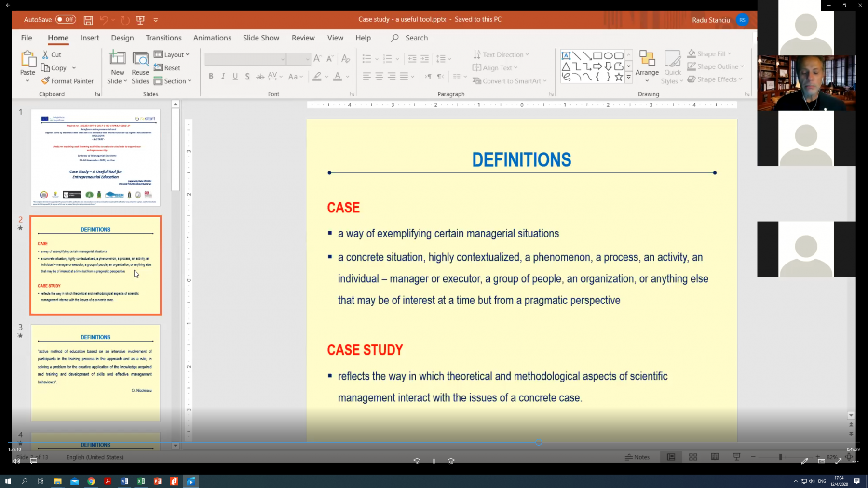
Task: Open the File menu
Action: click(27, 38)
